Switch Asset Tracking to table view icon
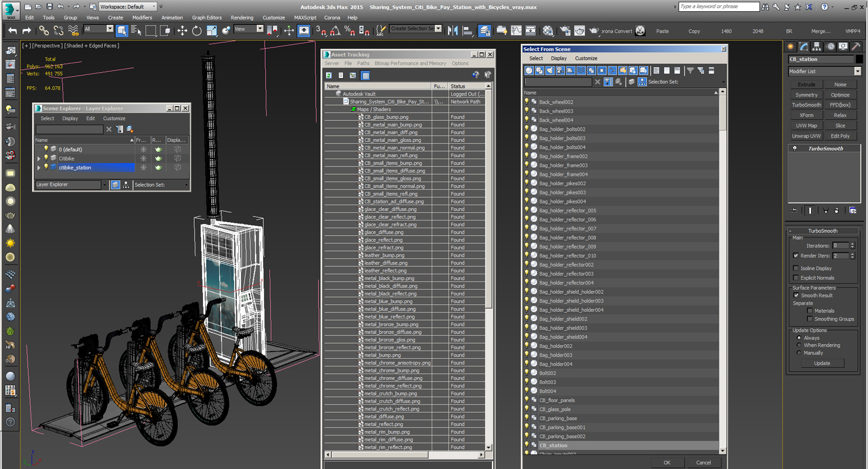Viewport: 868px width, 469px height. [x=365, y=75]
